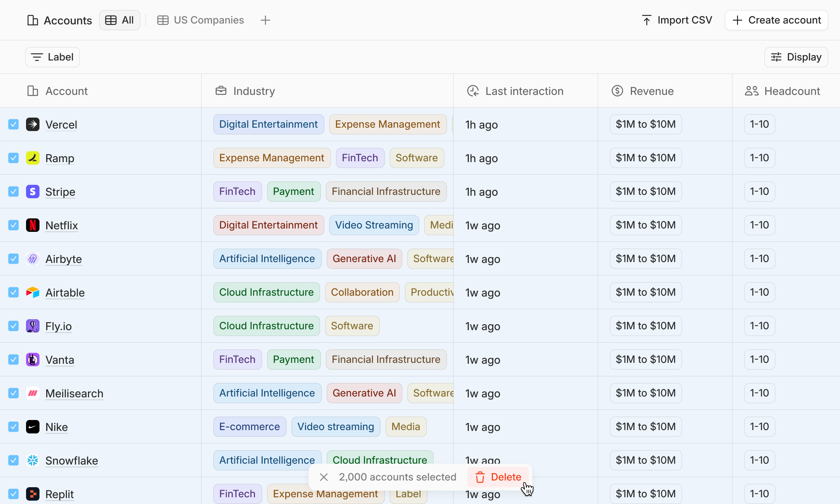840x504 pixels.
Task: Click the Snowflake logo icon
Action: click(x=33, y=460)
